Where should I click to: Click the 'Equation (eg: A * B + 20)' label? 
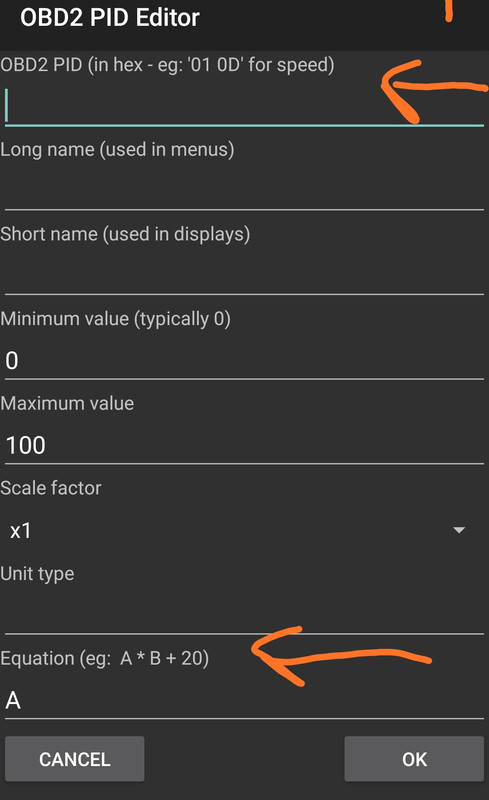click(105, 659)
